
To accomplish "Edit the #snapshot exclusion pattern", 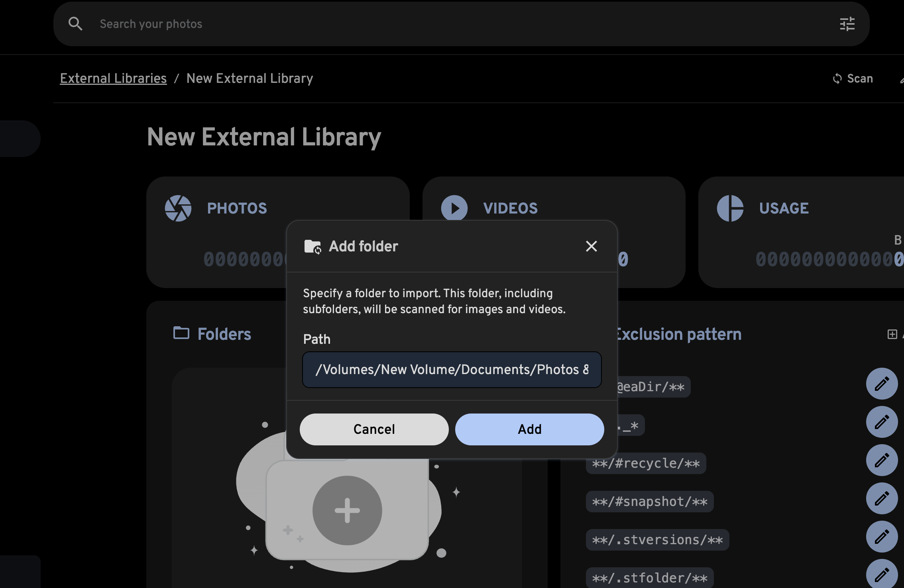I will click(882, 498).
